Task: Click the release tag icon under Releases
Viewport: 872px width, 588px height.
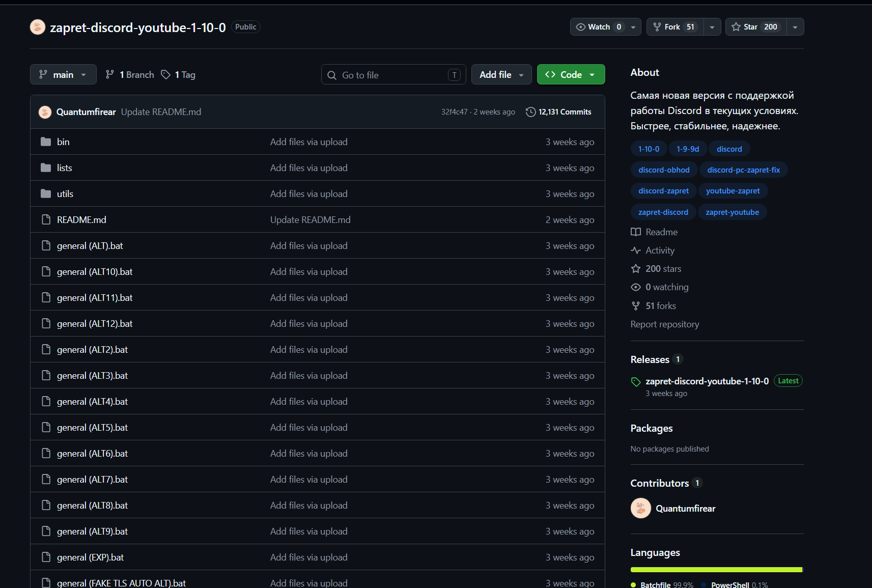Action: (636, 382)
